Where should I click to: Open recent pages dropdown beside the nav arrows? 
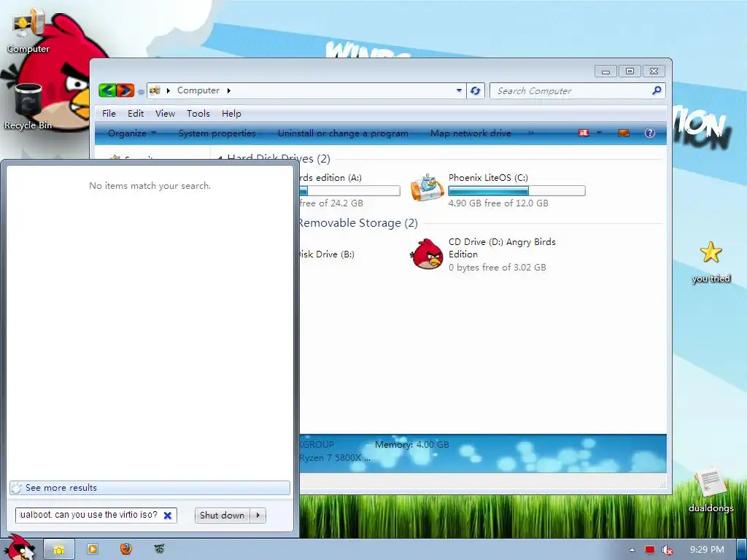(141, 91)
